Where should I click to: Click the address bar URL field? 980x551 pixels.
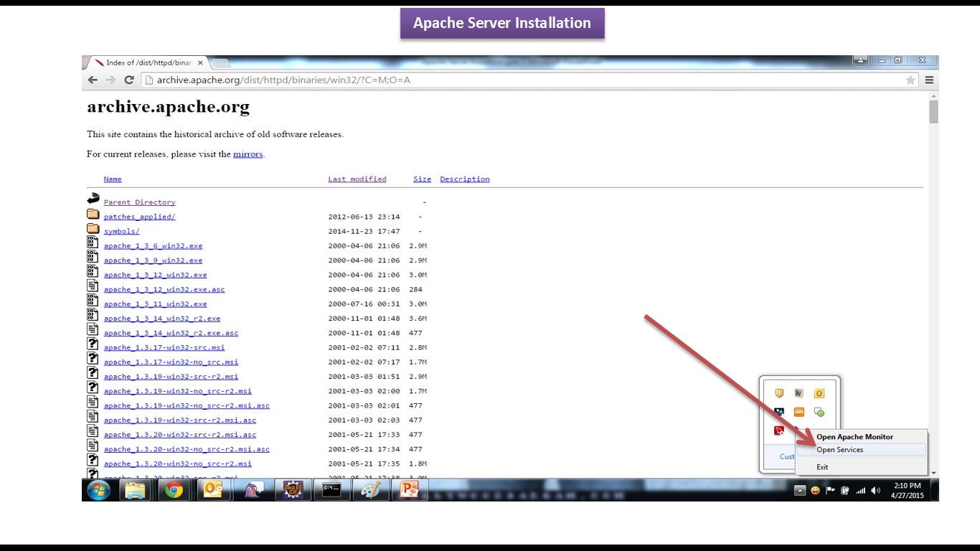[529, 80]
